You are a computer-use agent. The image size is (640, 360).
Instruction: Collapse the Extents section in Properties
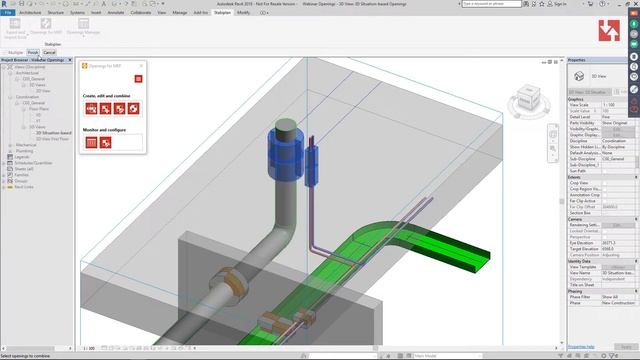(x=636, y=177)
